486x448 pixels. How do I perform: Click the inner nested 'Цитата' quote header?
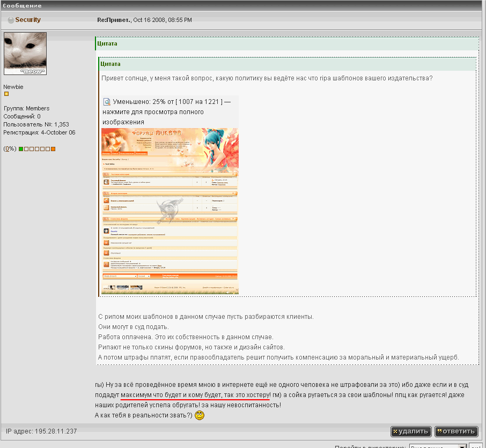tap(110, 64)
